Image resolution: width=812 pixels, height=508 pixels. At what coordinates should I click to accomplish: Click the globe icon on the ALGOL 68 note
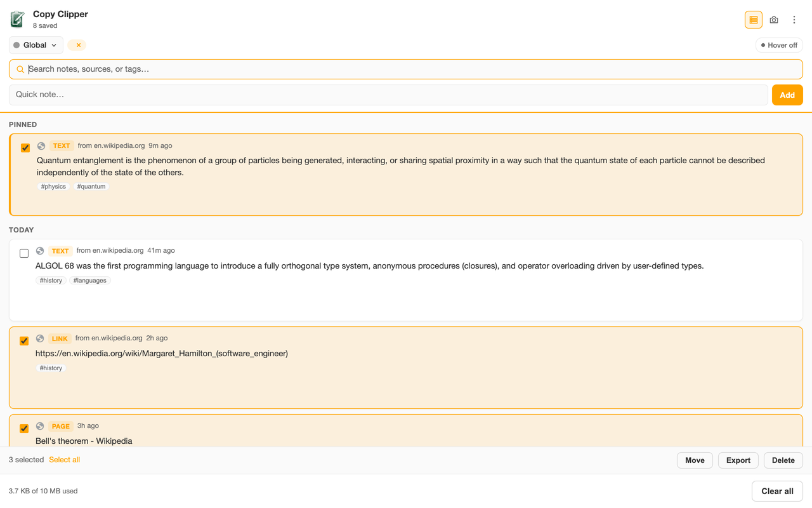coord(40,251)
